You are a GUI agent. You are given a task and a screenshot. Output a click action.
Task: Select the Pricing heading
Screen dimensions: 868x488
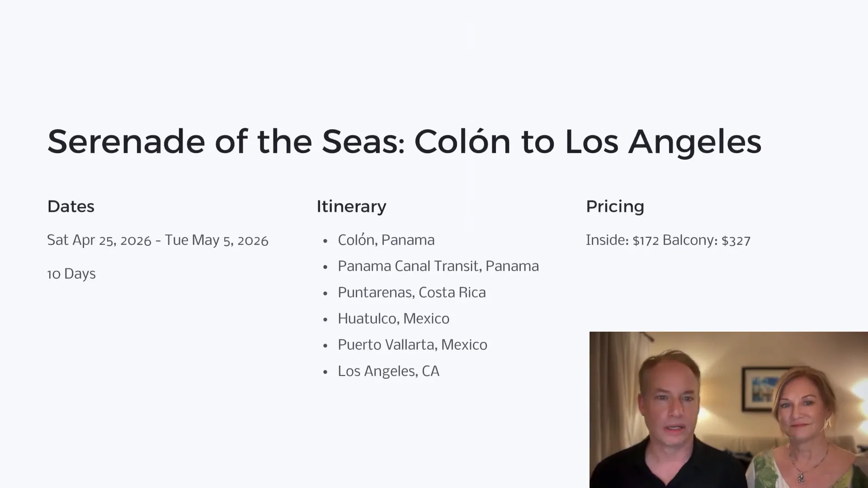pyautogui.click(x=615, y=206)
